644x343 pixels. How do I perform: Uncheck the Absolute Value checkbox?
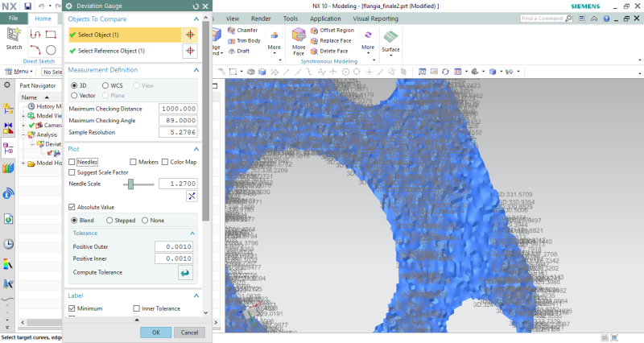coord(72,207)
